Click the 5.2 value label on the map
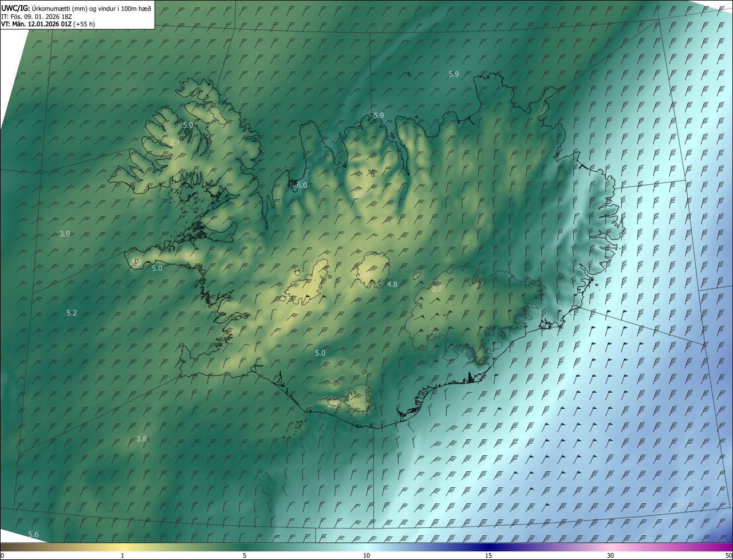The height and width of the screenshot is (560, 733). [x=72, y=313]
